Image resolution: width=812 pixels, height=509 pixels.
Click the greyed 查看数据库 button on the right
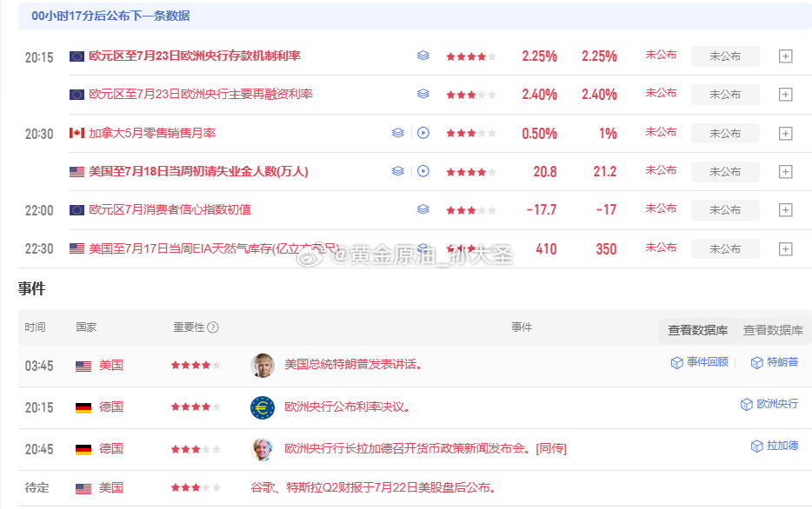coord(773,330)
